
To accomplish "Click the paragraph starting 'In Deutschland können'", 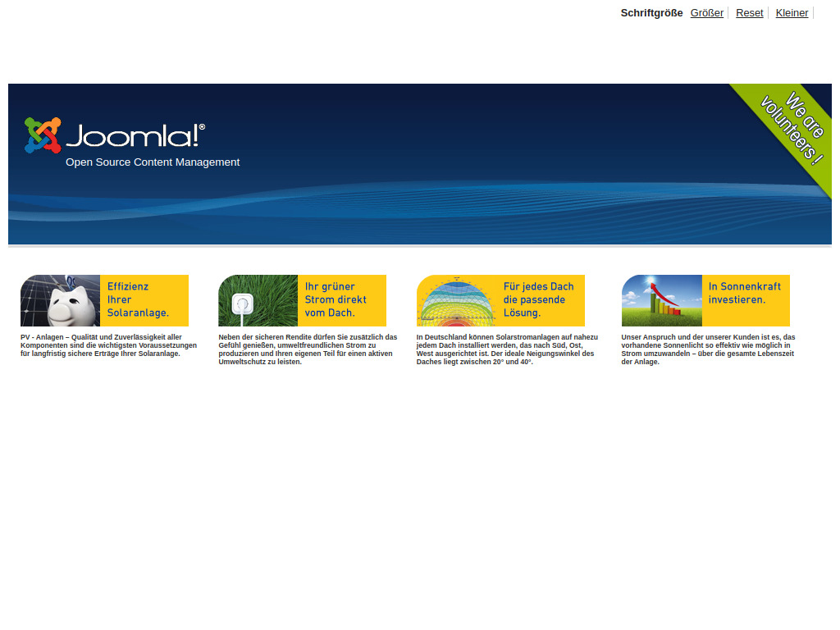I will coord(506,349).
